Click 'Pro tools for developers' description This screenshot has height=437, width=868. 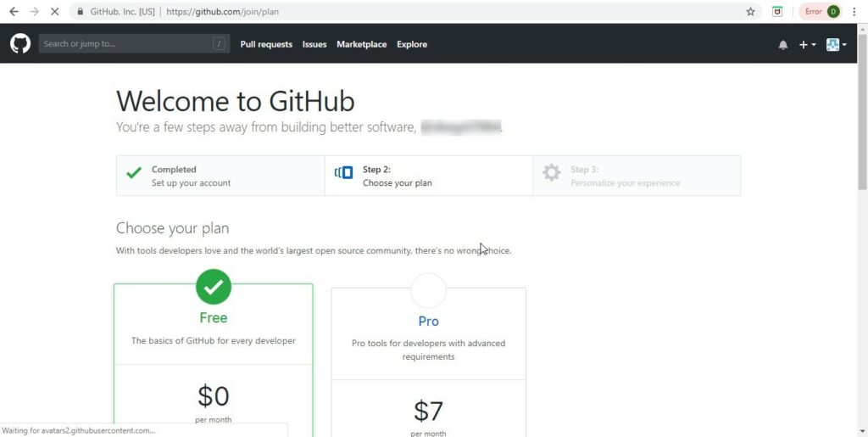(428, 350)
